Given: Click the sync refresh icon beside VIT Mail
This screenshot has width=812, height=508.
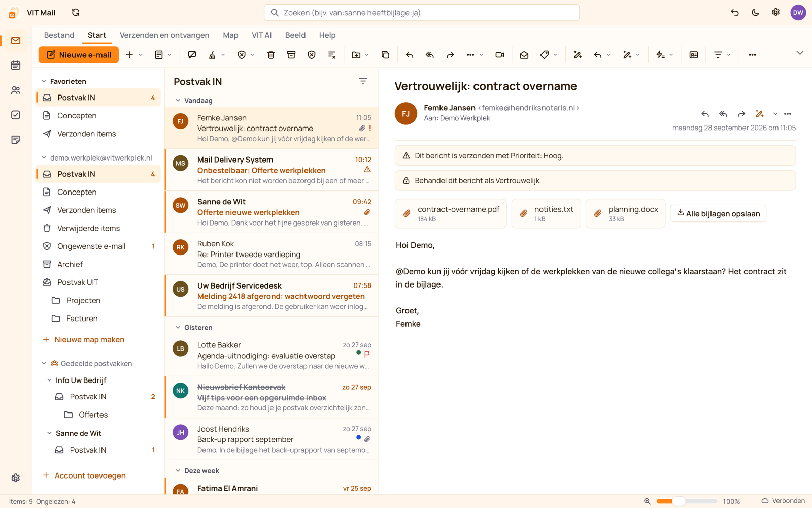Looking at the screenshot, I should click(x=76, y=12).
